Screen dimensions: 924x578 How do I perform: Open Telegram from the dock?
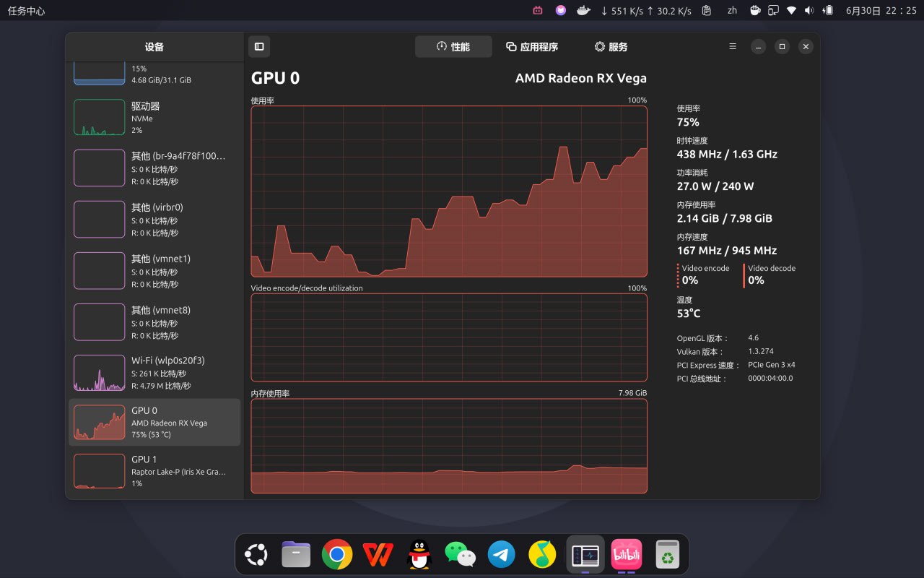point(502,555)
